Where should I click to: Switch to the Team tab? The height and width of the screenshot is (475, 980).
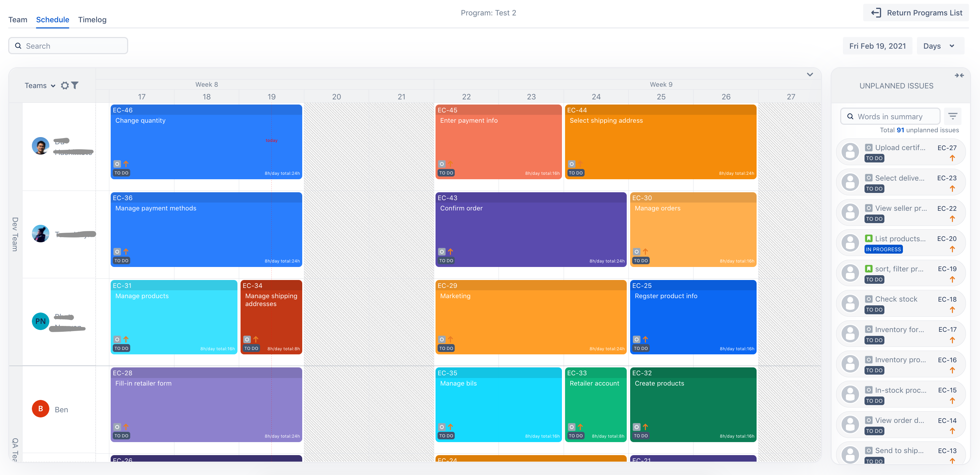[x=18, y=20]
